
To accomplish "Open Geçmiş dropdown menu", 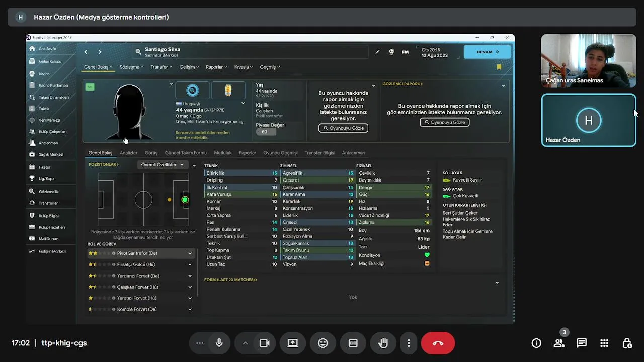I will pyautogui.click(x=270, y=67).
